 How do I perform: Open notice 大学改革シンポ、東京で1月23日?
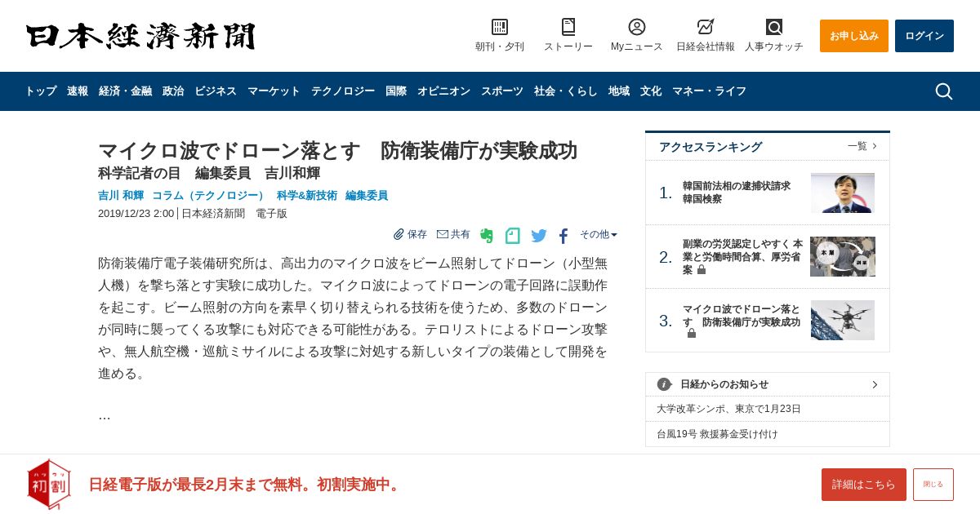(x=729, y=409)
